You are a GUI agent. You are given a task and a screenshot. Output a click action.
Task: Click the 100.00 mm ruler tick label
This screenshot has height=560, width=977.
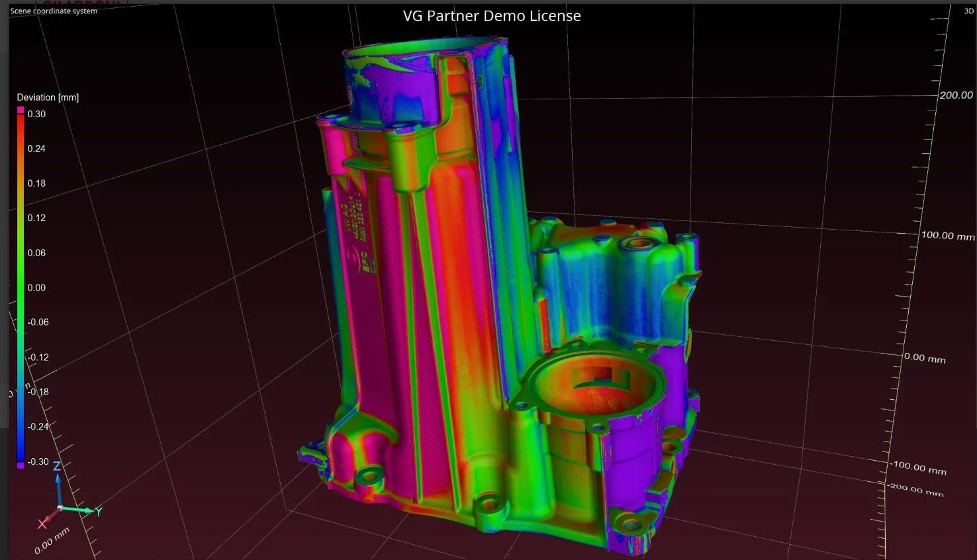coord(947,236)
